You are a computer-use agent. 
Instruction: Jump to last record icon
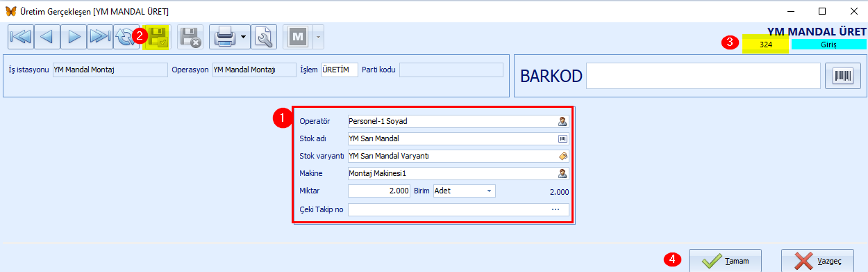[x=99, y=37]
